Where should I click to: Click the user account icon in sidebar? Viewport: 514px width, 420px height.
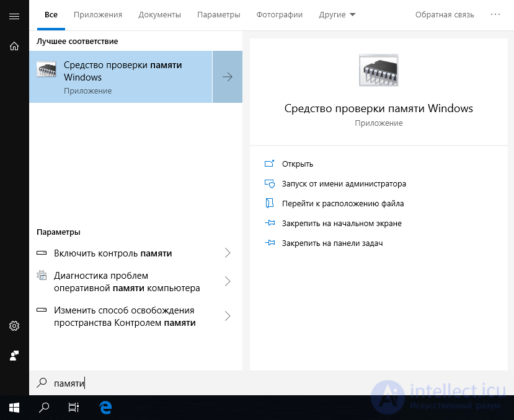[14, 356]
